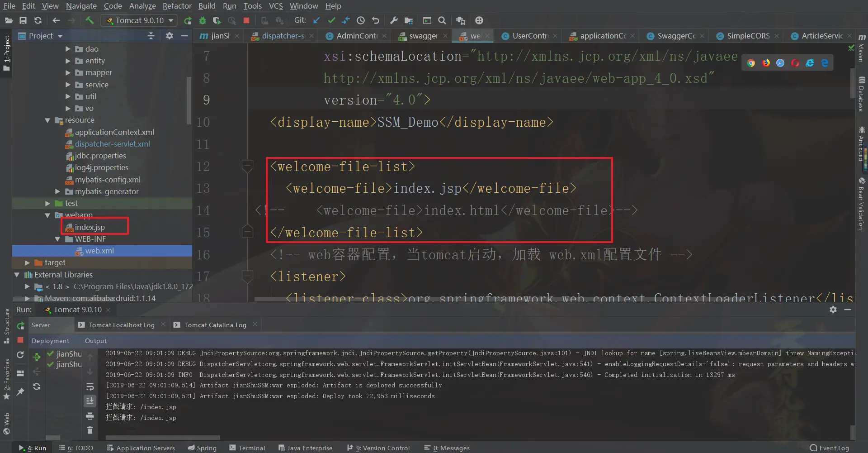Collapse all in the Project panel
The height and width of the screenshot is (453, 868).
(151, 36)
